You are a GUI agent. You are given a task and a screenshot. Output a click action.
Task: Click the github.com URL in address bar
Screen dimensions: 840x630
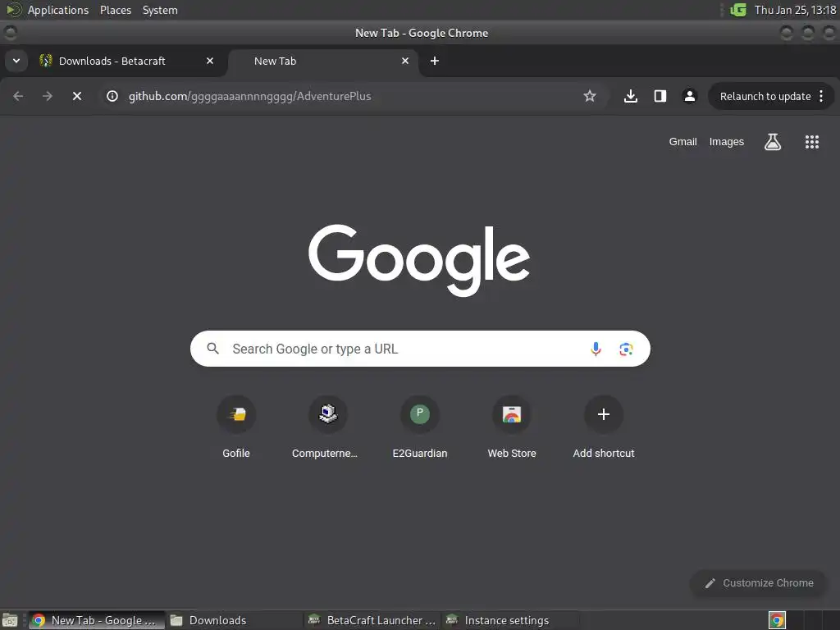[249, 97]
